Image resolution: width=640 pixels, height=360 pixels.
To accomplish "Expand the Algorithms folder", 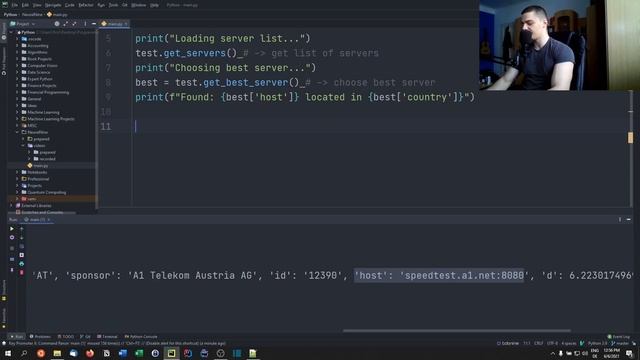I will [17, 52].
